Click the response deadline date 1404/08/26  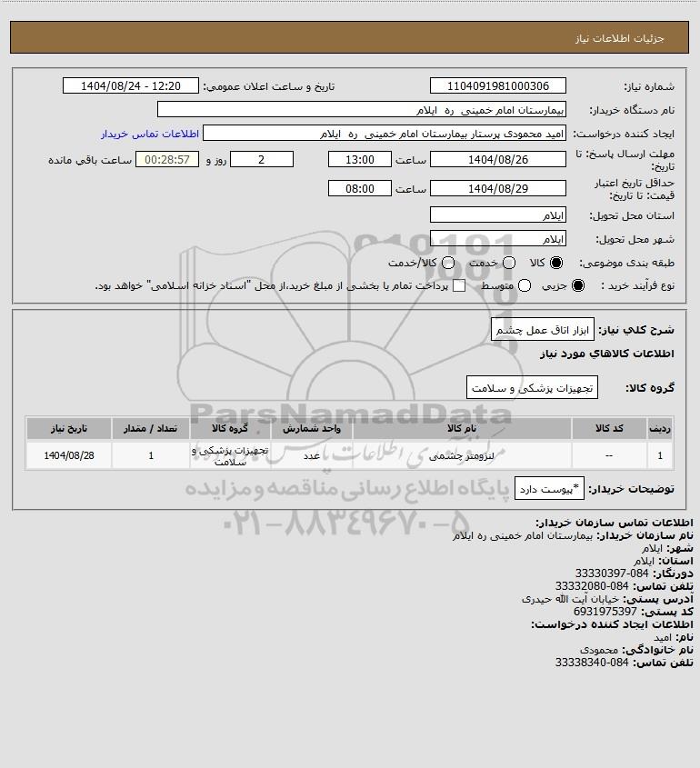498,159
